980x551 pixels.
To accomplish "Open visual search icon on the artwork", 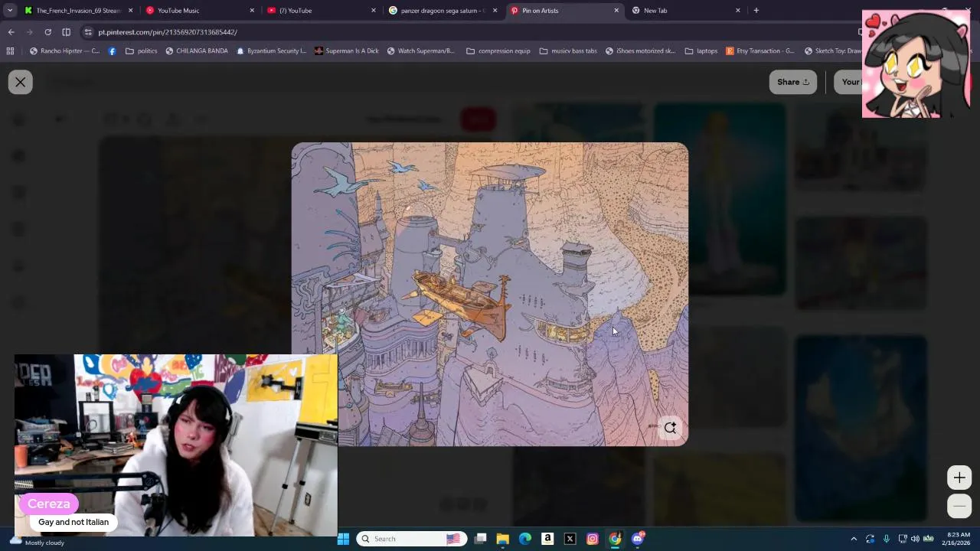I will tap(671, 428).
